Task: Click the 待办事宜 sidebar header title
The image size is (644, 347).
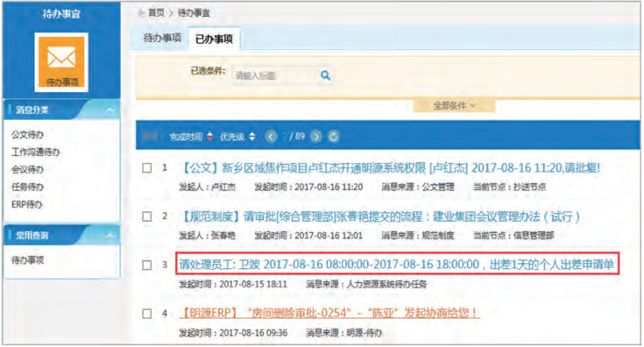Action: point(61,14)
